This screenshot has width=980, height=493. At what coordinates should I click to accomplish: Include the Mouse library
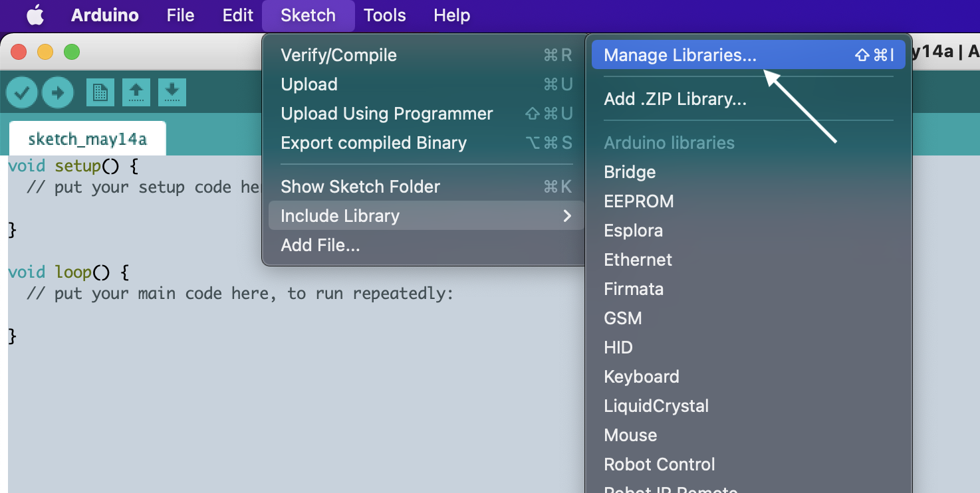[x=749, y=435]
